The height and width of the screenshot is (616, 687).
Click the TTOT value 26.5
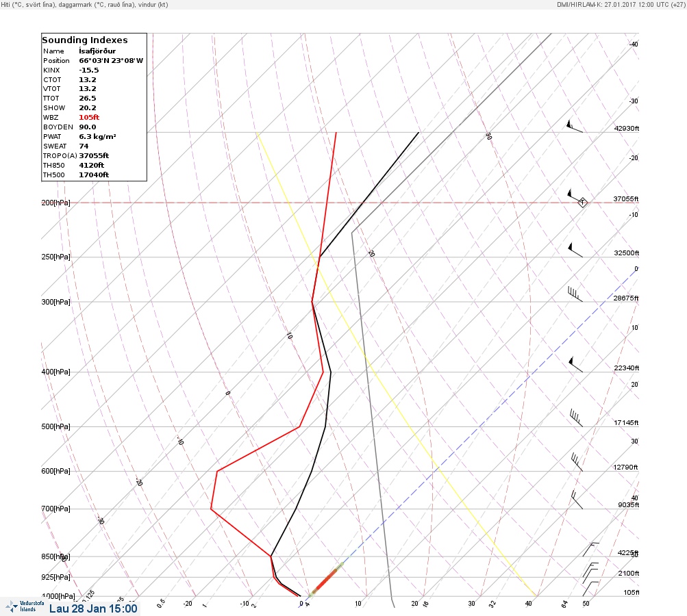[x=88, y=98]
